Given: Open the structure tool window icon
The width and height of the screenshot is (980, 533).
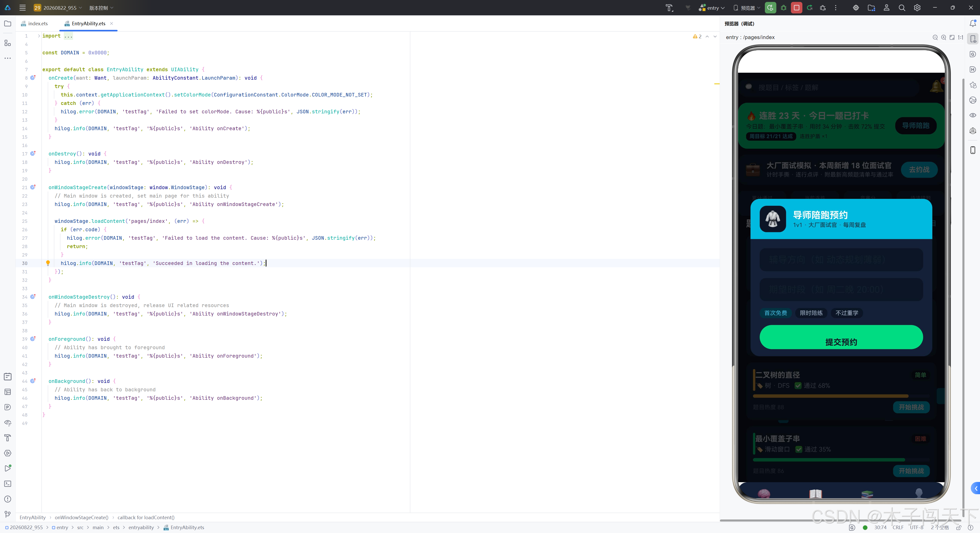Looking at the screenshot, I should click(x=8, y=43).
